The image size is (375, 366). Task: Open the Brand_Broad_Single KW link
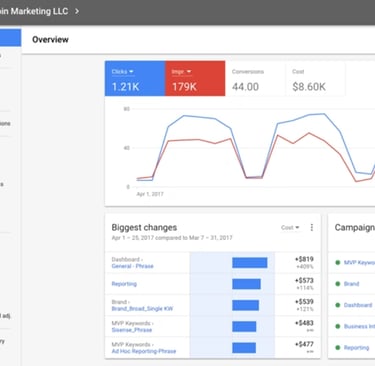coord(142,309)
